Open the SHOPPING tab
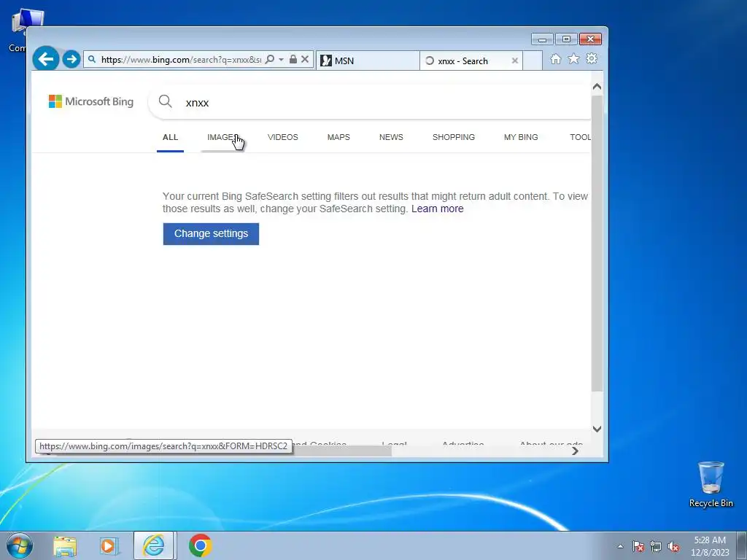 [x=454, y=138]
